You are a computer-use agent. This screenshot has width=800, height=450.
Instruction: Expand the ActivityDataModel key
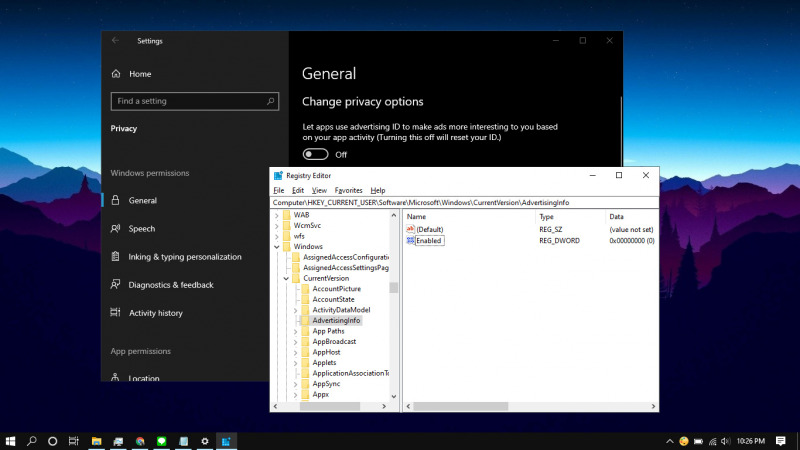coord(295,310)
